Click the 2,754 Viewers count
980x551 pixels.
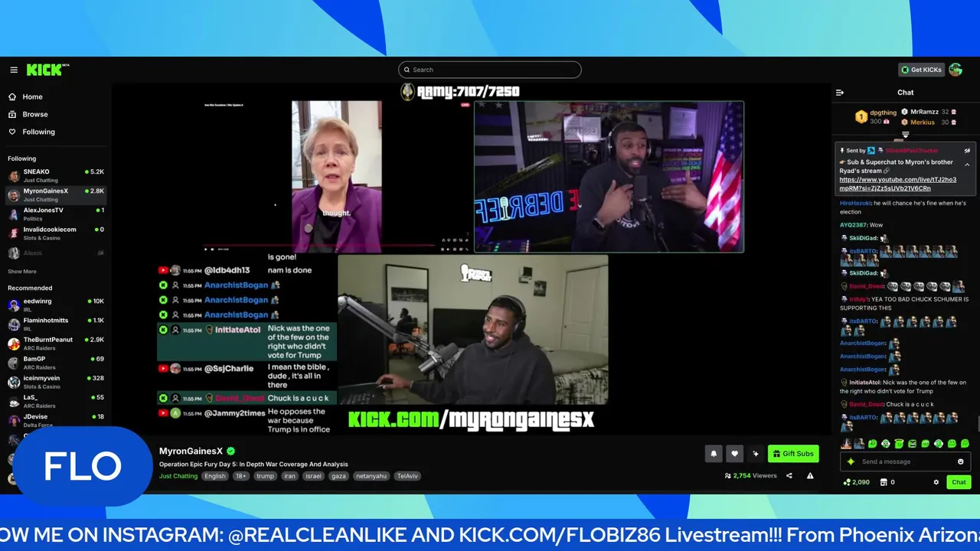pyautogui.click(x=751, y=476)
